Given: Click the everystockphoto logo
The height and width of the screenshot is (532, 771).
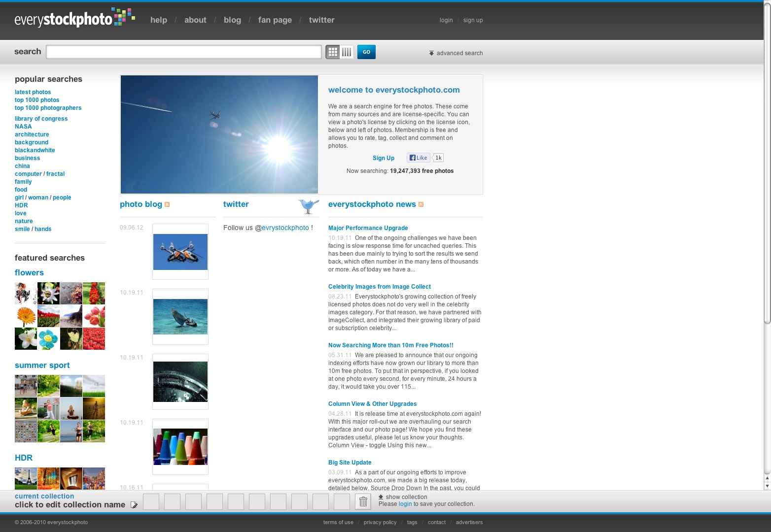Looking at the screenshot, I should (x=75, y=18).
